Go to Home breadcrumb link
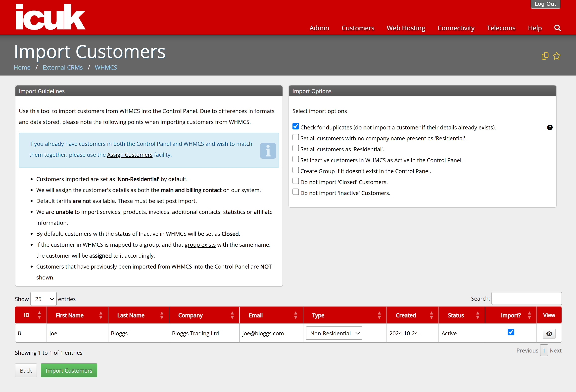This screenshot has height=392, width=576. point(22,67)
